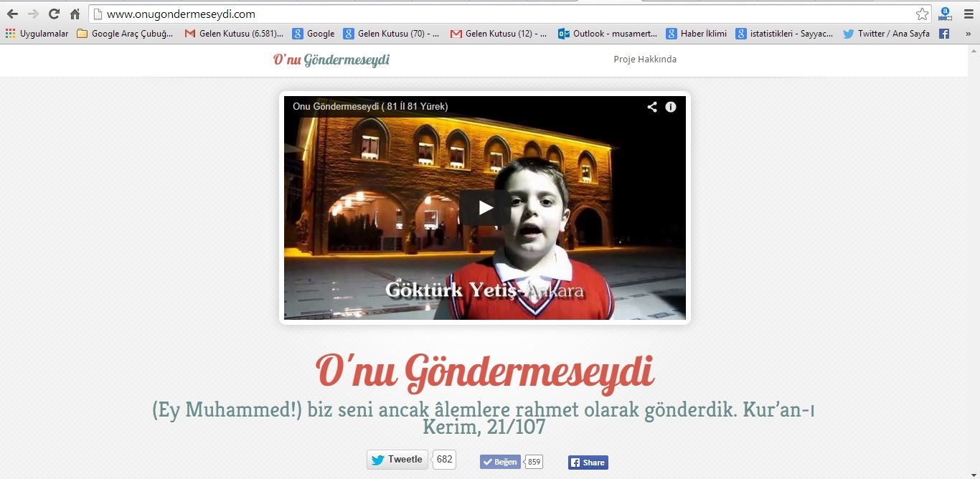Click the share icon on the video
This screenshot has width=980, height=479.
(x=651, y=107)
